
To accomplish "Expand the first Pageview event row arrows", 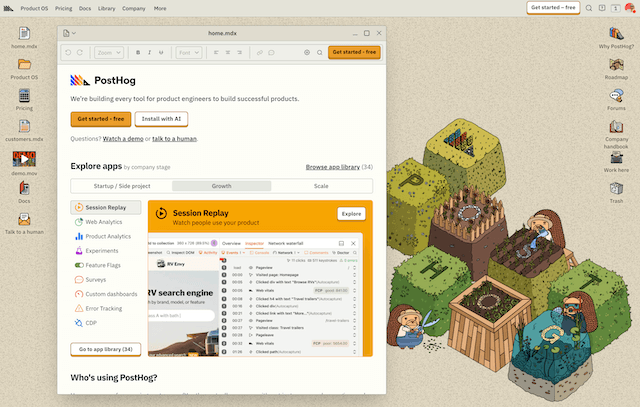I will point(354,268).
